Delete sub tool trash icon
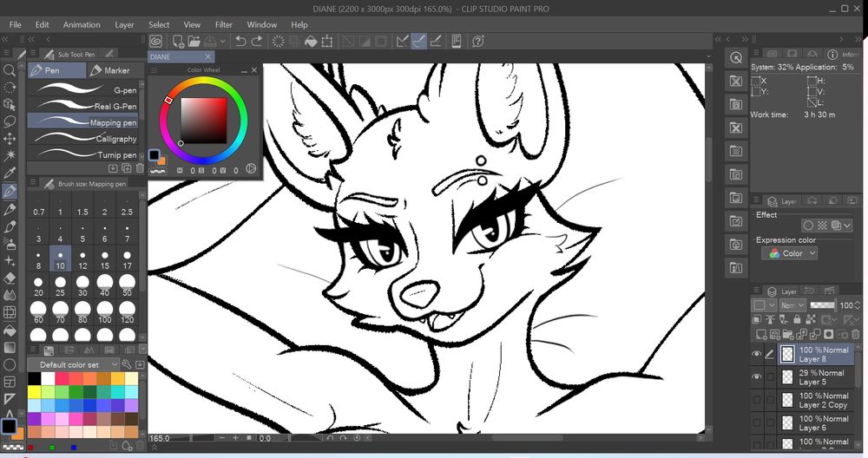This screenshot has width=868, height=458. pos(140,168)
